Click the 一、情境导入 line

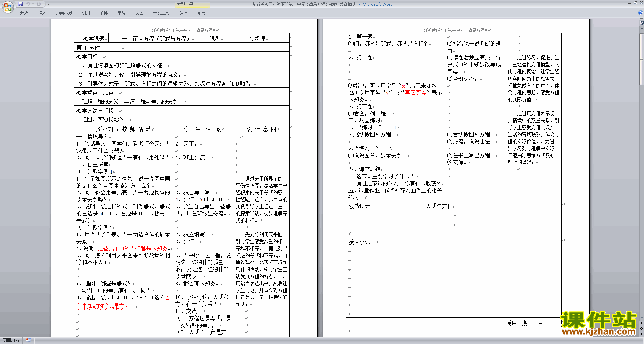[92, 137]
